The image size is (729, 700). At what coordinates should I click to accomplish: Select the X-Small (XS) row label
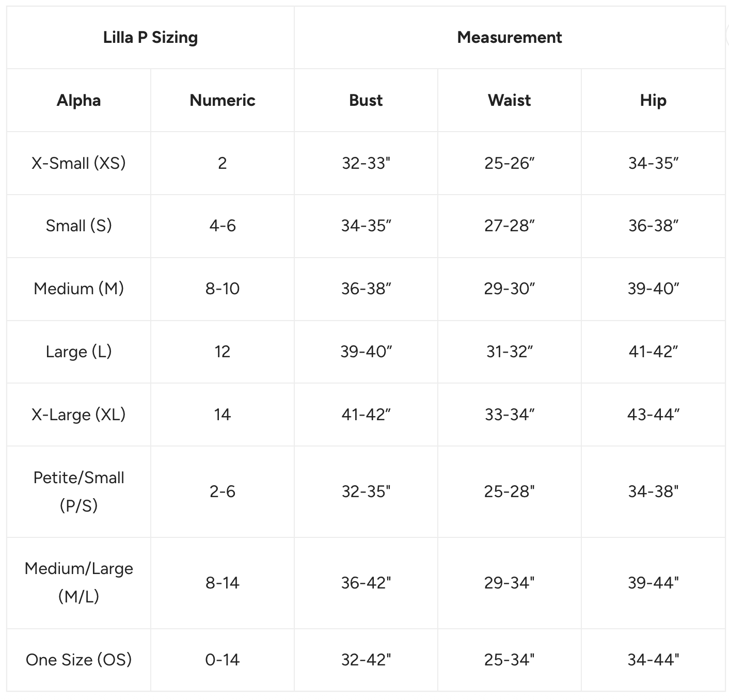(x=78, y=163)
